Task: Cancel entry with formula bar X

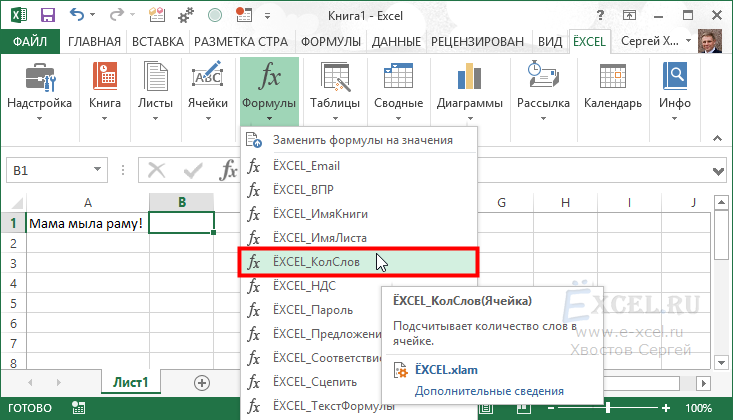Action: [156, 170]
